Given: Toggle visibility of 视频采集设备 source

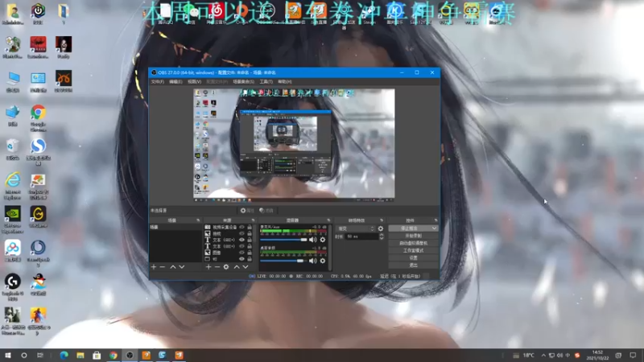Looking at the screenshot, I should [242, 227].
